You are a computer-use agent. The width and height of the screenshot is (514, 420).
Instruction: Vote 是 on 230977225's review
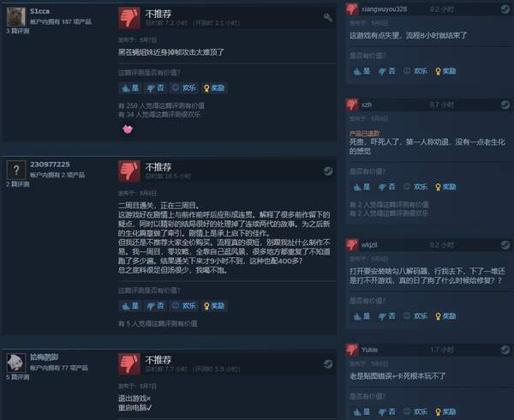[130, 306]
